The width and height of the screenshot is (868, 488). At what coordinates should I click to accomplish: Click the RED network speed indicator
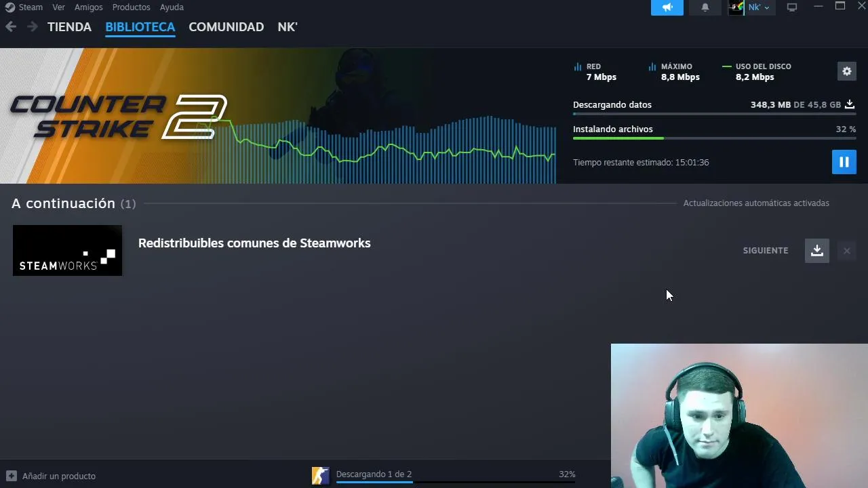[x=595, y=72]
